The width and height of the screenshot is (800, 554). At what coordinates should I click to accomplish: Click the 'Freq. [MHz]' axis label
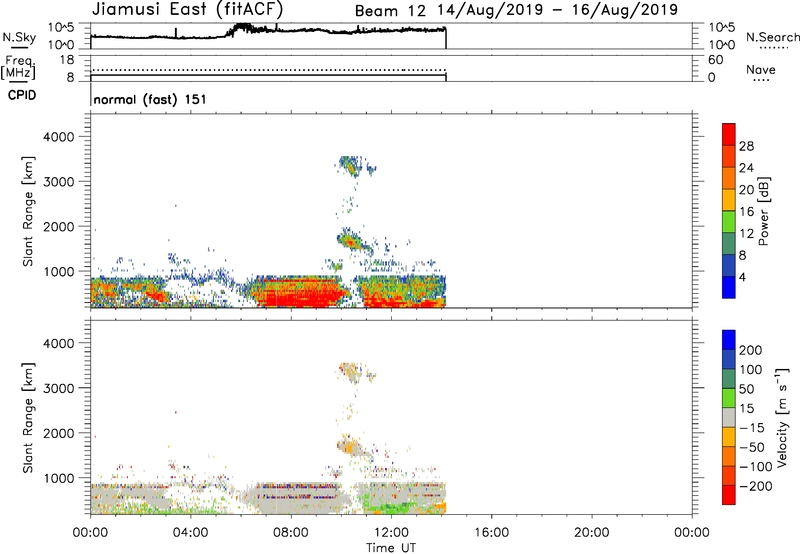pyautogui.click(x=19, y=67)
